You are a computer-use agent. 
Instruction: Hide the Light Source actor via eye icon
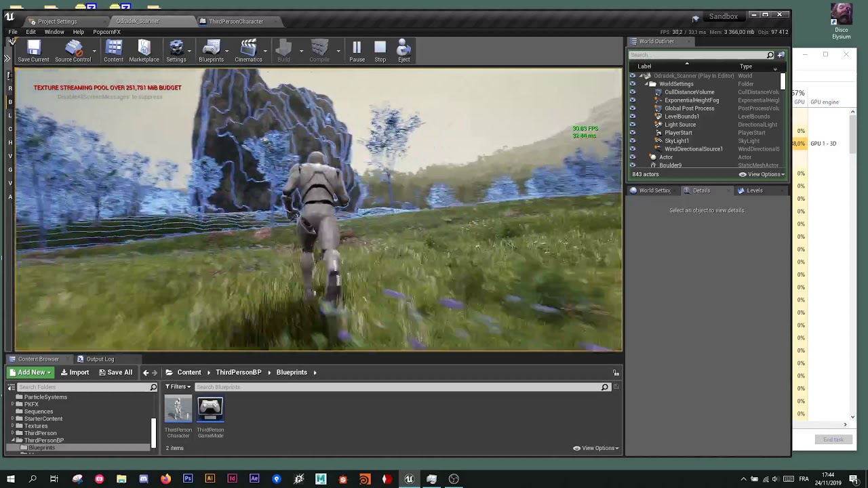pos(633,125)
